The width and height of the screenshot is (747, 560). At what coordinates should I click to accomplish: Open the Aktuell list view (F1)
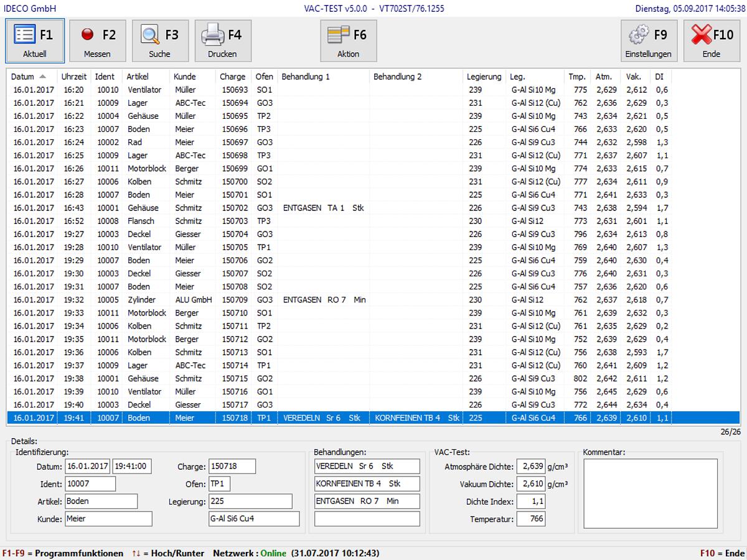[x=35, y=41]
